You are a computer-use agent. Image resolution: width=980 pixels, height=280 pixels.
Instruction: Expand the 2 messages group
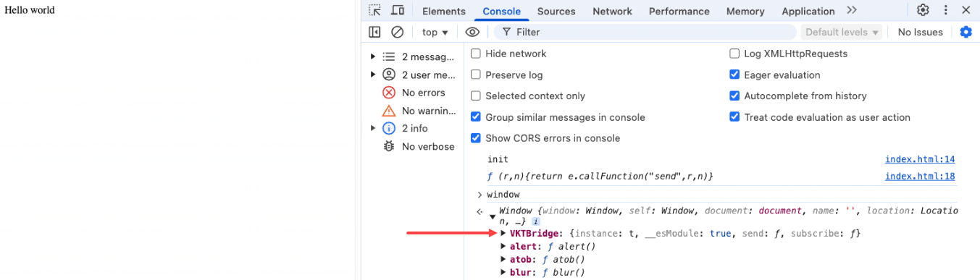pyautogui.click(x=373, y=56)
